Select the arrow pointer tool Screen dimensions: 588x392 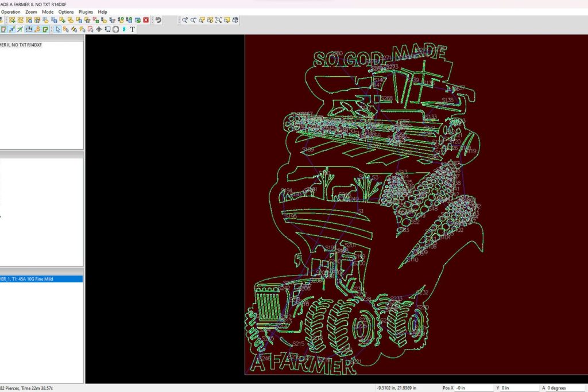[x=57, y=29]
